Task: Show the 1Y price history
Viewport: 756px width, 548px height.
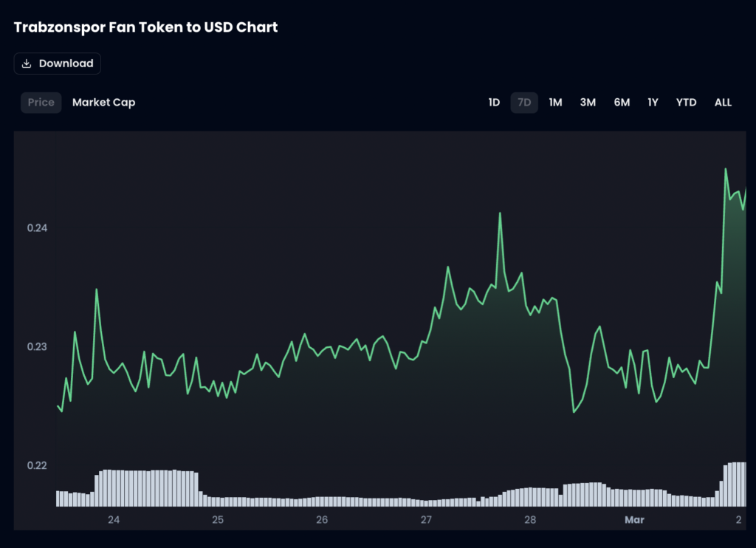Action: 653,103
